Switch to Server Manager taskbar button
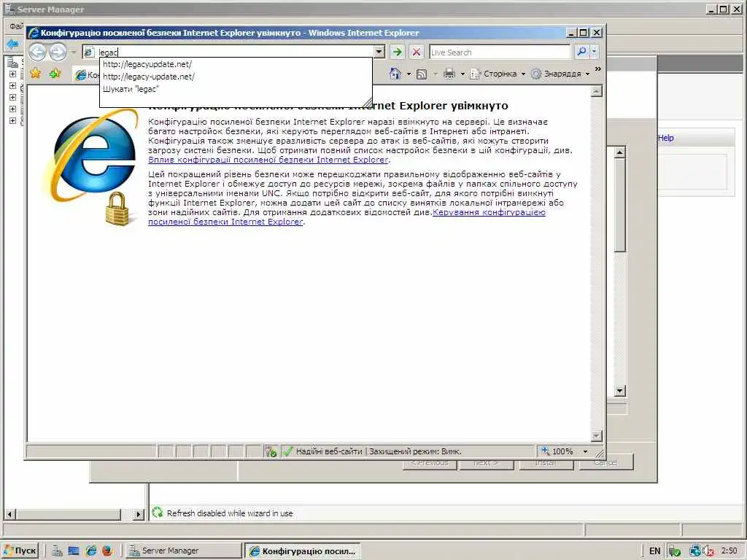The height and width of the screenshot is (560, 747). (185, 551)
